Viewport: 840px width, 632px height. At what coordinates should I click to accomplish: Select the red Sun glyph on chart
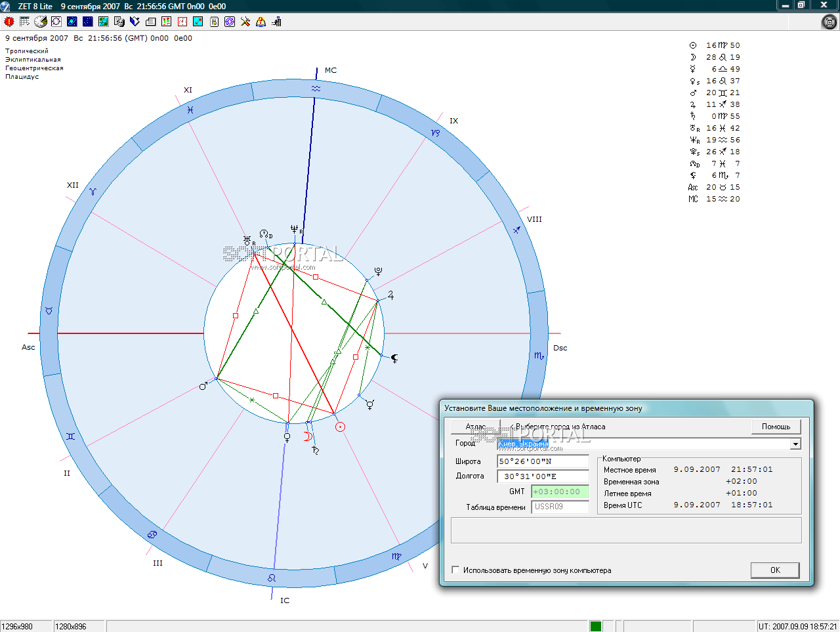point(340,427)
